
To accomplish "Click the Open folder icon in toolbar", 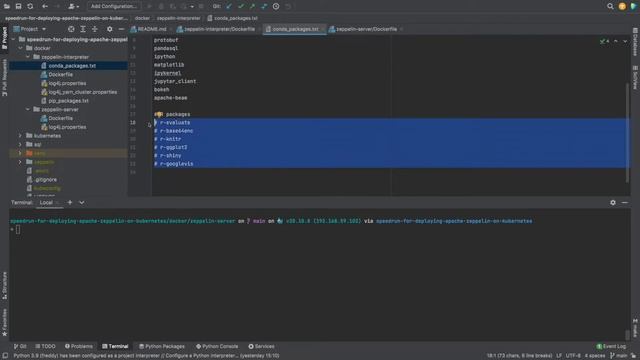I will point(7,6).
